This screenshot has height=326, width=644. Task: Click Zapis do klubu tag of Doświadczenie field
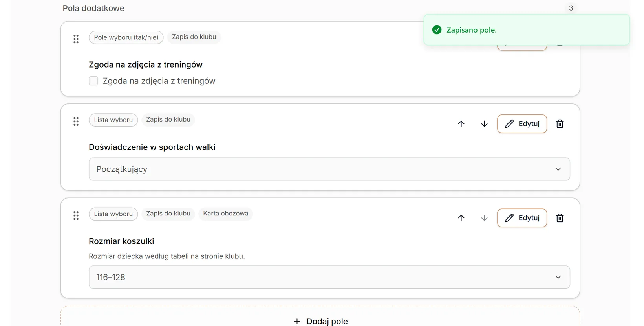(168, 120)
